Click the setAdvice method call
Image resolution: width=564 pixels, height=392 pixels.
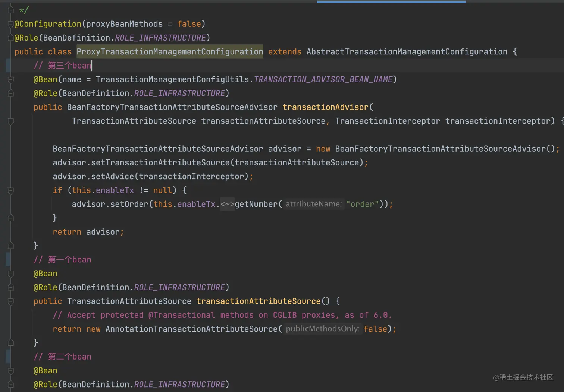112,177
